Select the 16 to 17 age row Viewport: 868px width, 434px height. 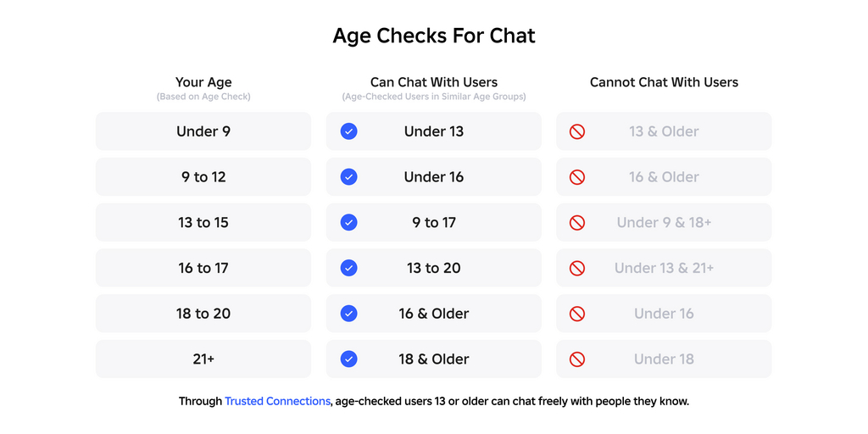(x=203, y=268)
